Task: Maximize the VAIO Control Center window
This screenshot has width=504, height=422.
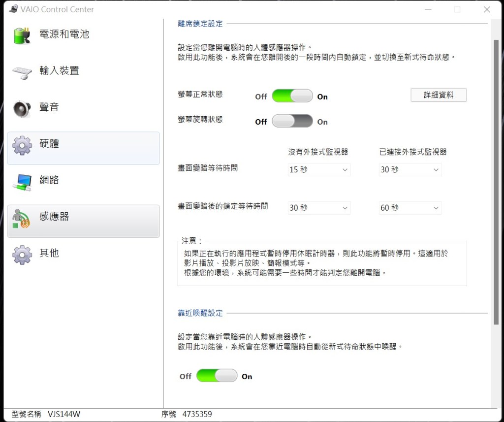Action: (x=457, y=9)
